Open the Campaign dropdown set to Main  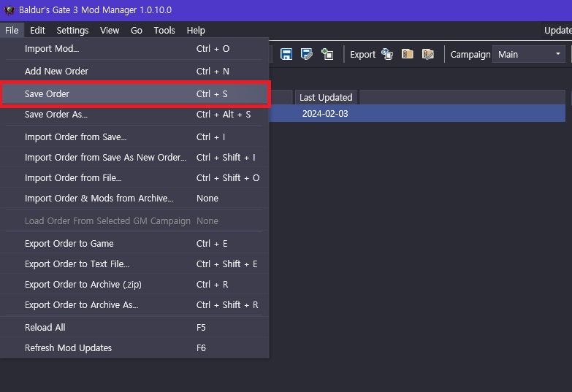(x=529, y=54)
